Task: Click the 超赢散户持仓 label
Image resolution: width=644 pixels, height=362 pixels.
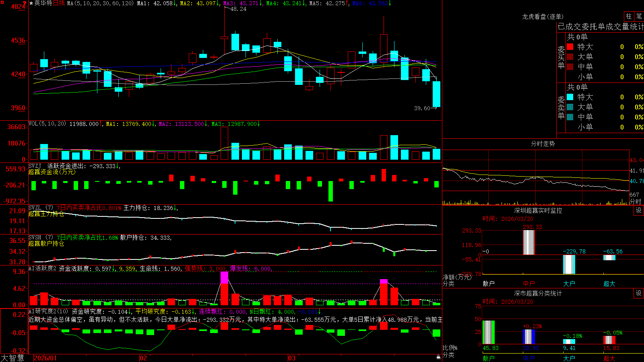Action: pos(46,243)
